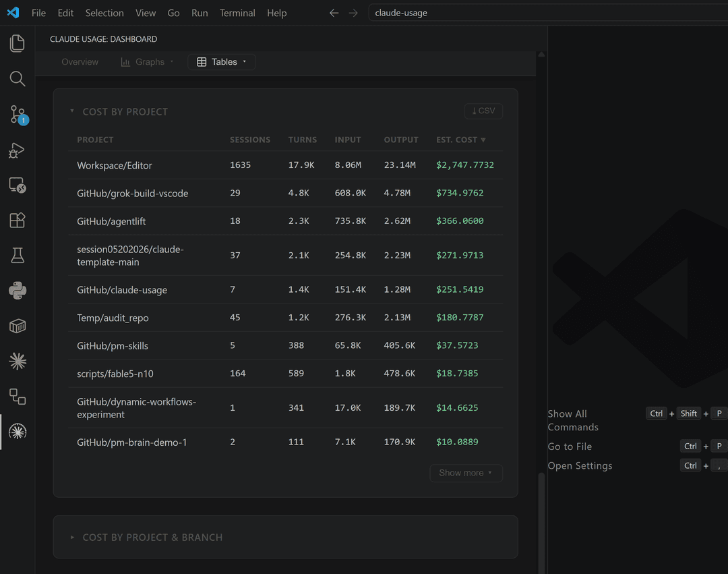728x574 pixels.
Task: Switch to the Overview tab
Action: (x=80, y=62)
